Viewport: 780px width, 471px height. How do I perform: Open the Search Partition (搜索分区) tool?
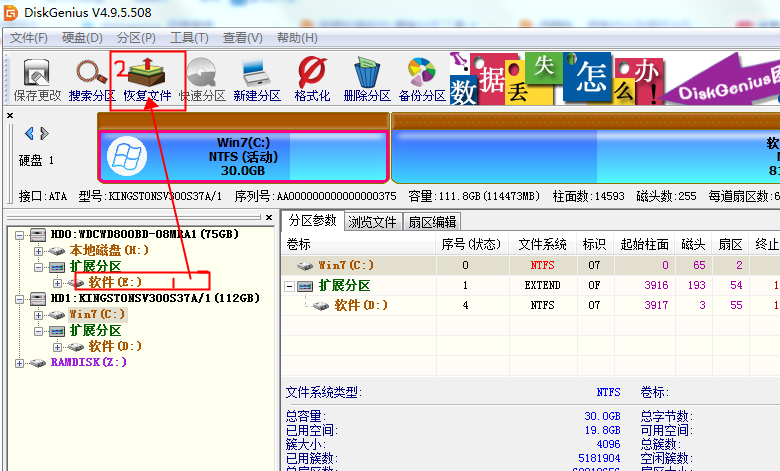point(92,79)
